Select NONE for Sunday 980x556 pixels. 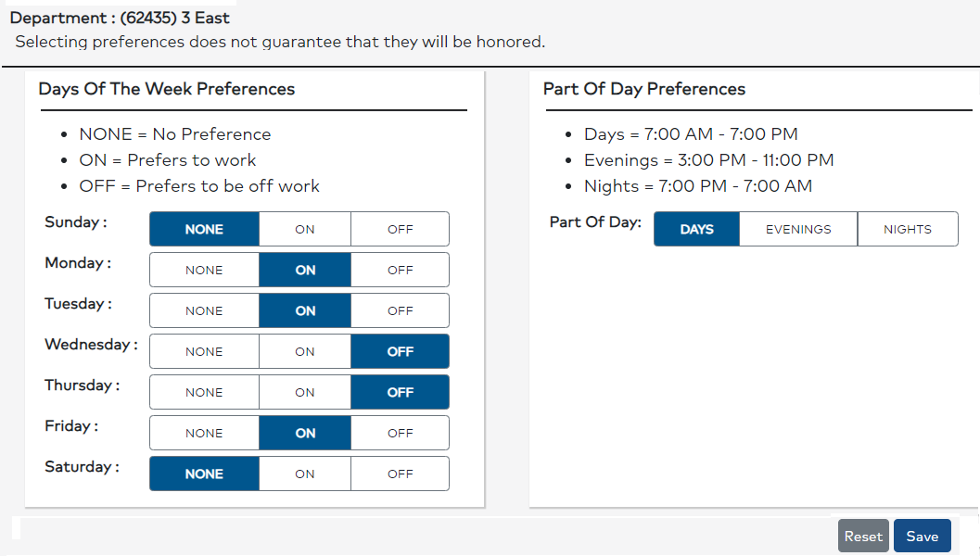203,229
